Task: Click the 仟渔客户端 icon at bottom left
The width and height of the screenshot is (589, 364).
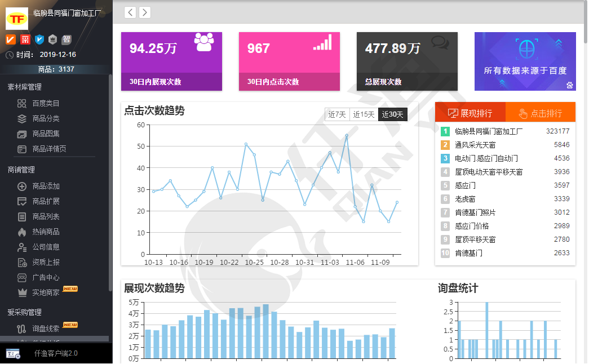Action: [x=13, y=354]
